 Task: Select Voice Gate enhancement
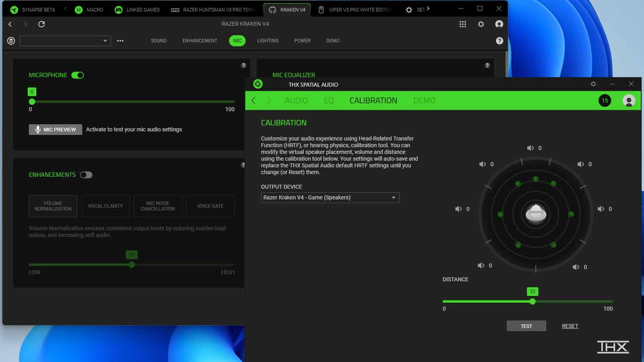coord(210,206)
